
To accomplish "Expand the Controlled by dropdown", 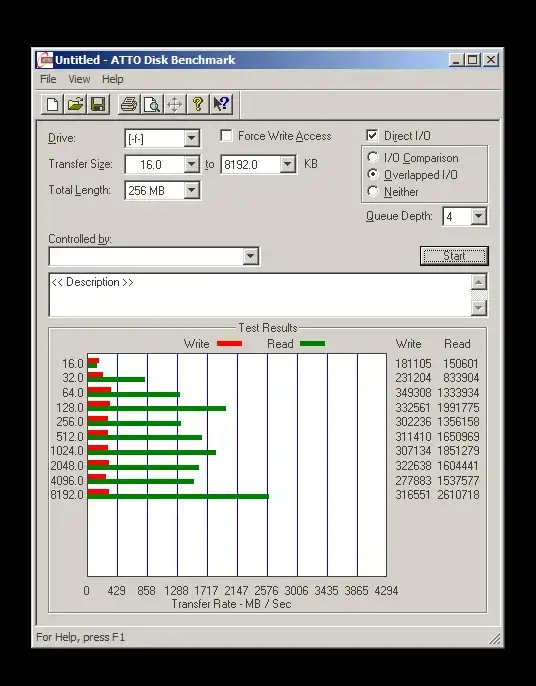I will 250,256.
